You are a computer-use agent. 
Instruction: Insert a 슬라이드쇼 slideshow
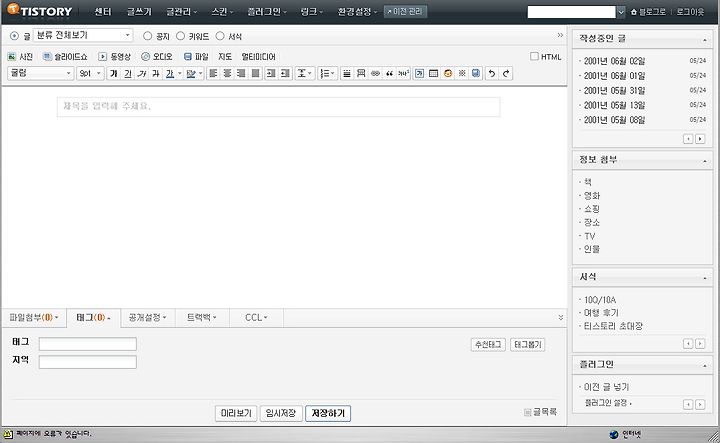click(x=65, y=56)
